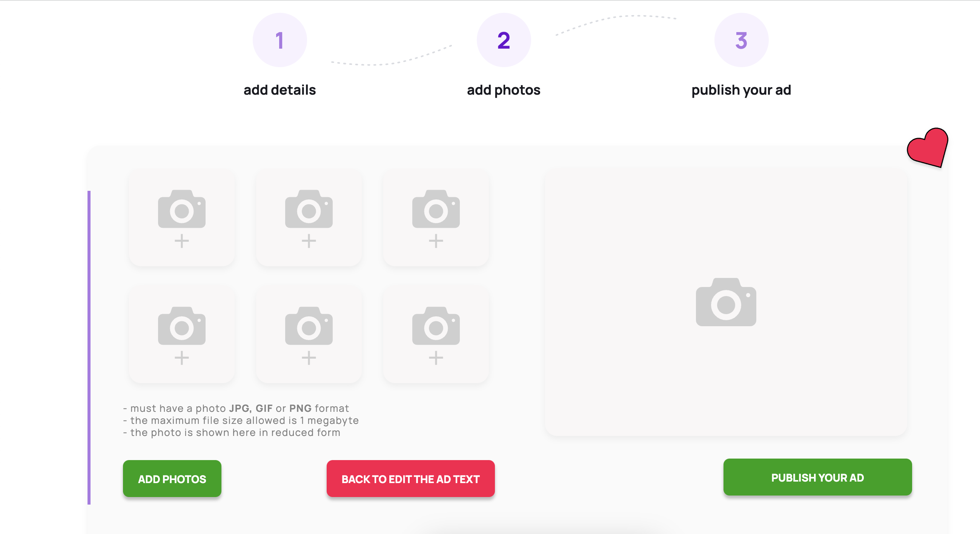Click the 'publish your ad' step label
This screenshot has width=980, height=534.
741,90
